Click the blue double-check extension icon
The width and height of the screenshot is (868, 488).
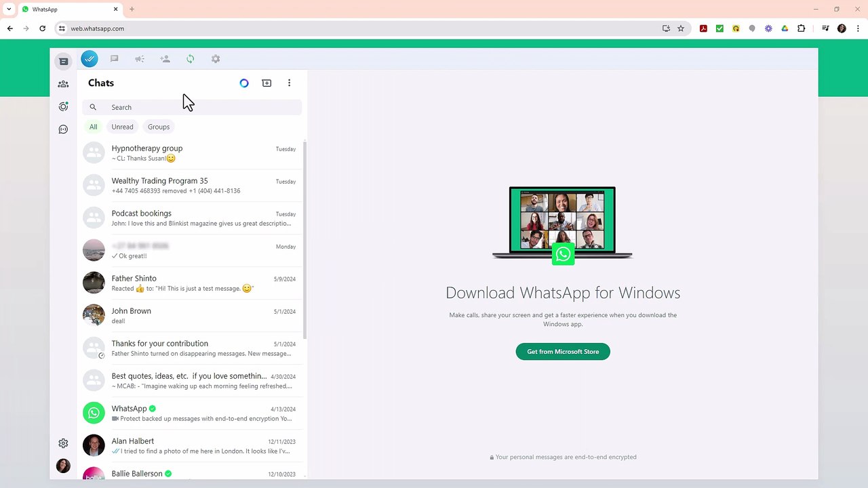tap(90, 59)
